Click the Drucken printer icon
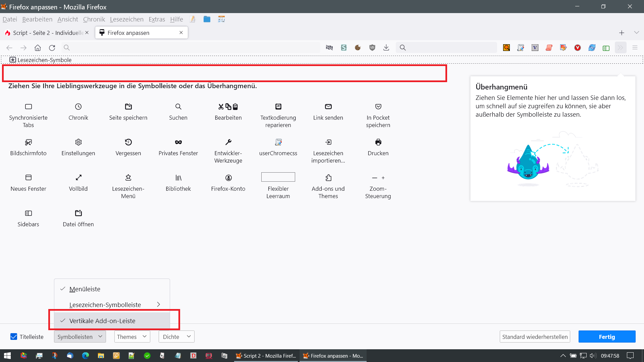The image size is (644, 362). click(378, 142)
